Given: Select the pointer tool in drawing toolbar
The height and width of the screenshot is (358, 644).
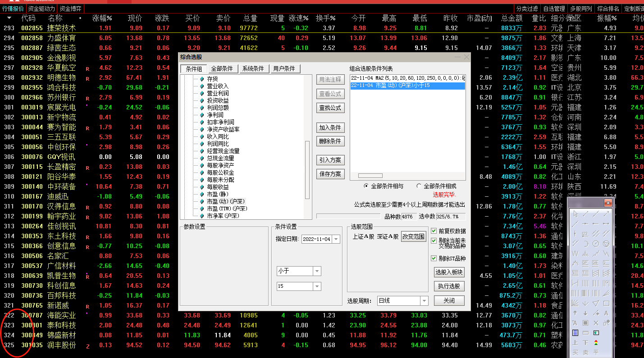Looking at the screenshot, I should tap(575, 214).
